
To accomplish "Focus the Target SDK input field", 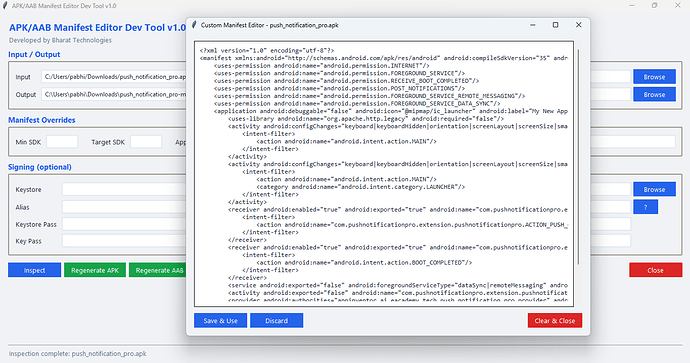I will 146,142.
